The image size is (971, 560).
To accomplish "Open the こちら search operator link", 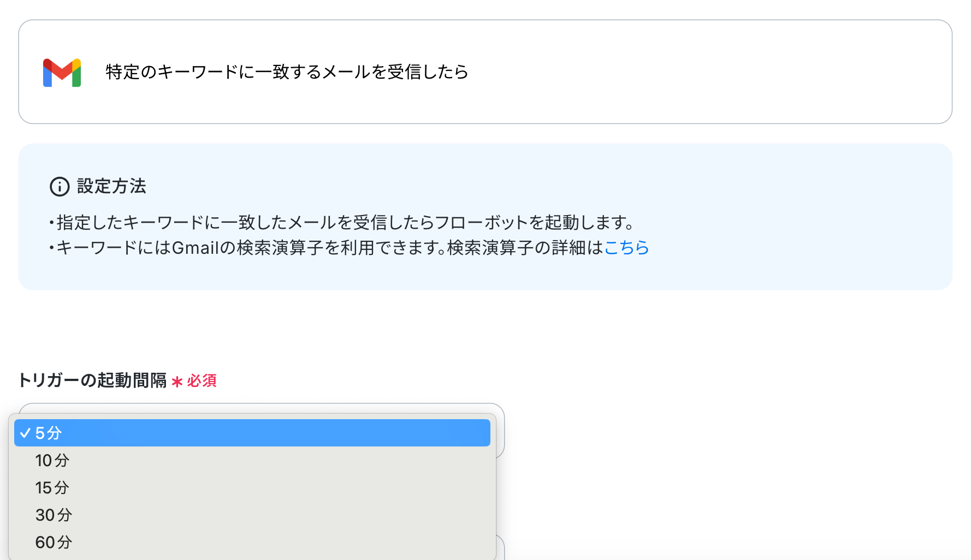I will click(626, 248).
